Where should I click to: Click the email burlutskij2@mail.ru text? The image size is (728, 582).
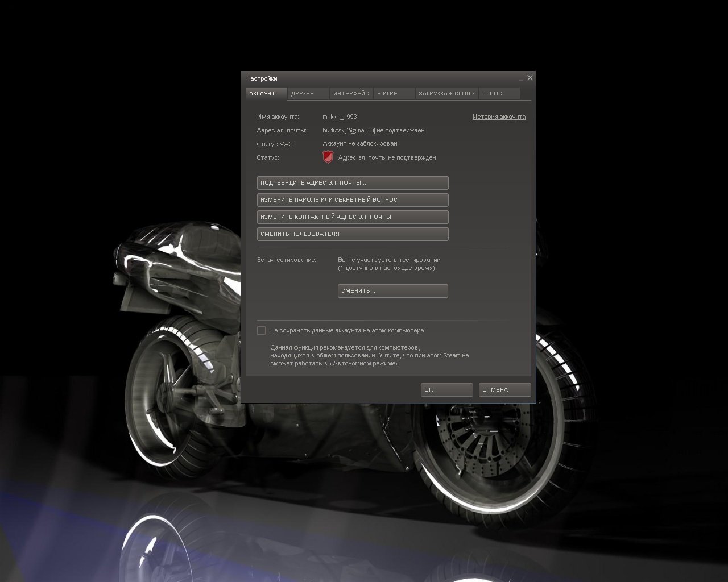348,130
